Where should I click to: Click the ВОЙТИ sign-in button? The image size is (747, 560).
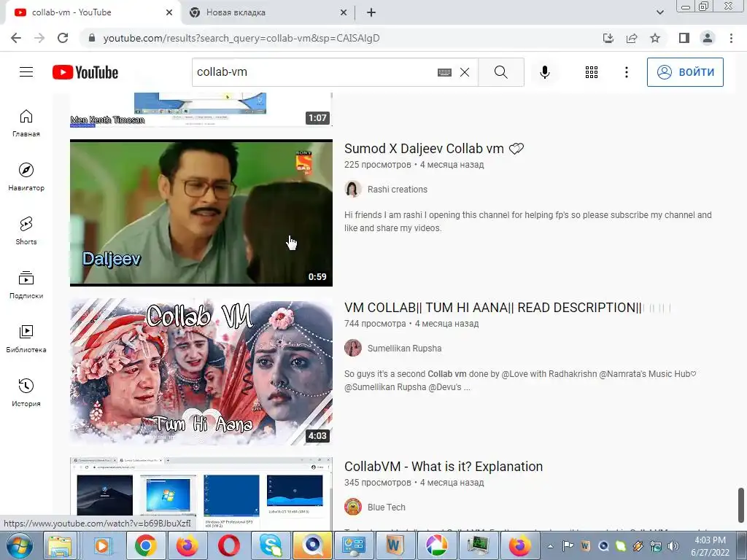click(x=685, y=72)
